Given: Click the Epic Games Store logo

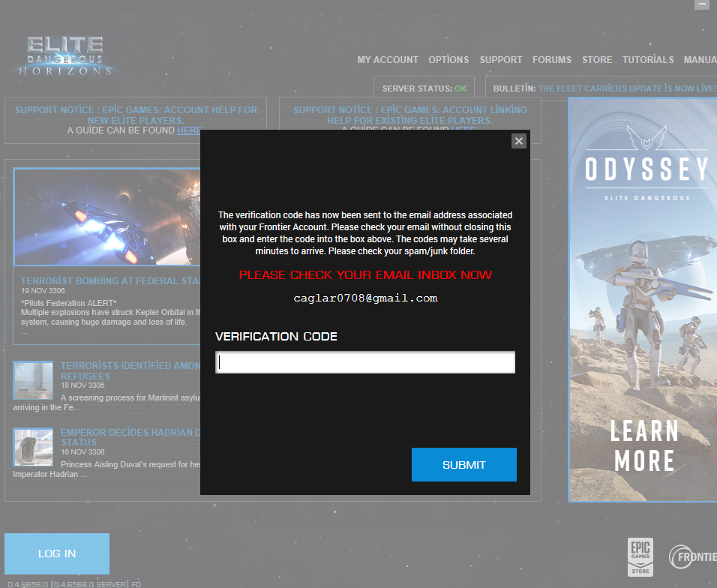Looking at the screenshot, I should [x=640, y=556].
